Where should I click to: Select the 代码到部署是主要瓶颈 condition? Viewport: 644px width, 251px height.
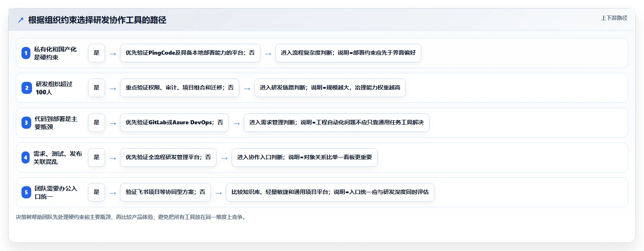[x=56, y=123]
